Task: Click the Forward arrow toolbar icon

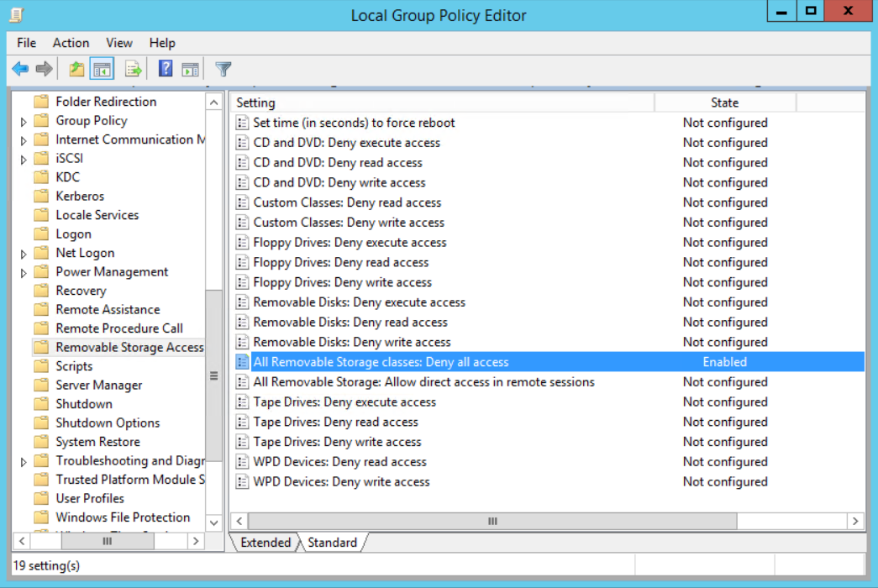Action: click(44, 69)
